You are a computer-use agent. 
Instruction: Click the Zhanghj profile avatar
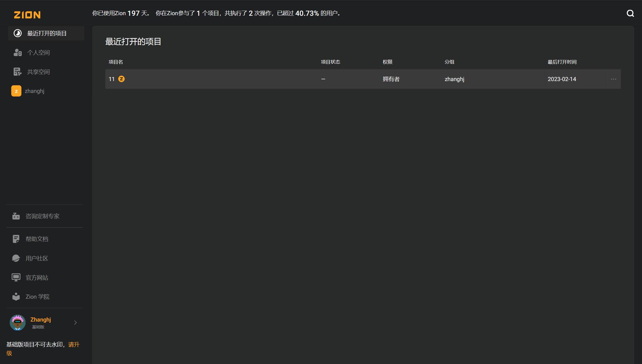click(18, 323)
